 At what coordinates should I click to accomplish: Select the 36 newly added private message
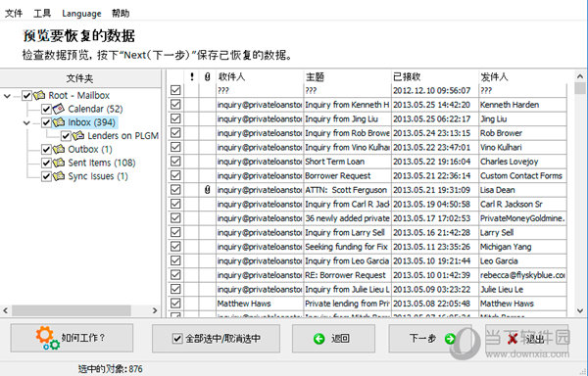tap(347, 218)
